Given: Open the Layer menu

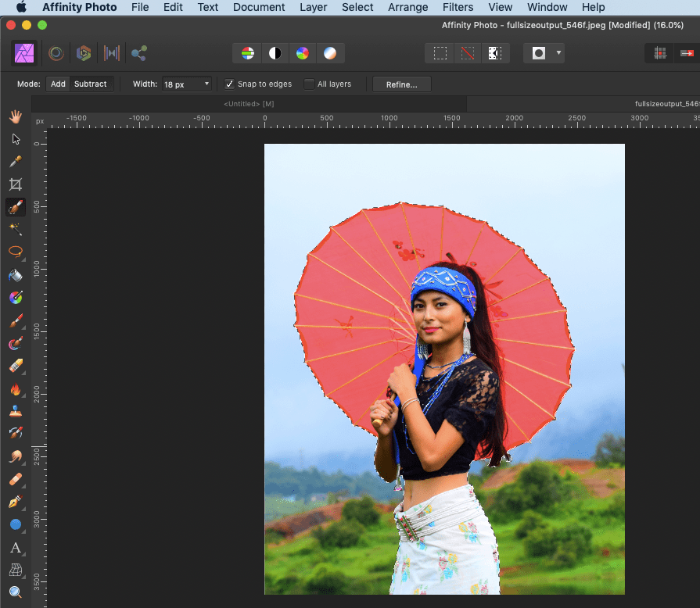Looking at the screenshot, I should pos(314,7).
